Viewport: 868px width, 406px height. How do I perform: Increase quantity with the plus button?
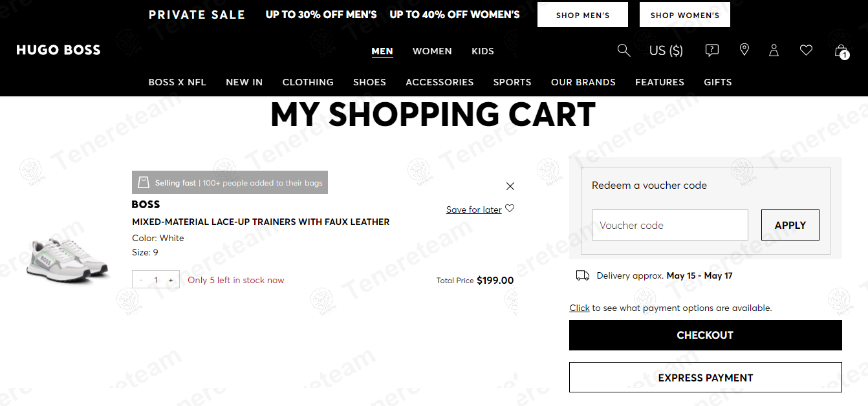[171, 280]
